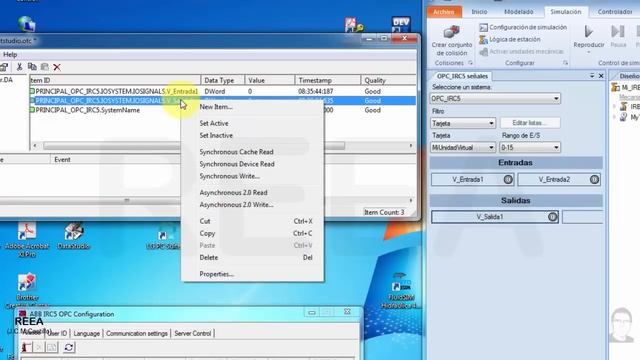Open OPC_IRC5 señales panel options arrow
Screen dimensions: 640x360
click(x=592, y=76)
